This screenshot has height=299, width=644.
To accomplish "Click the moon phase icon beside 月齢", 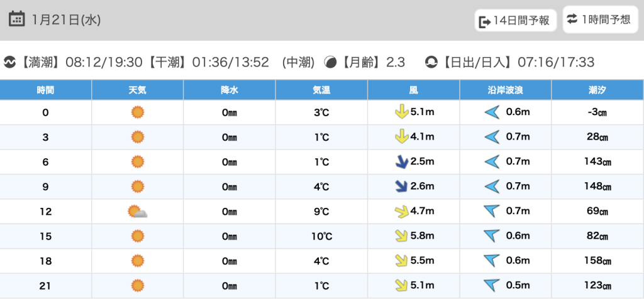I will (x=330, y=62).
